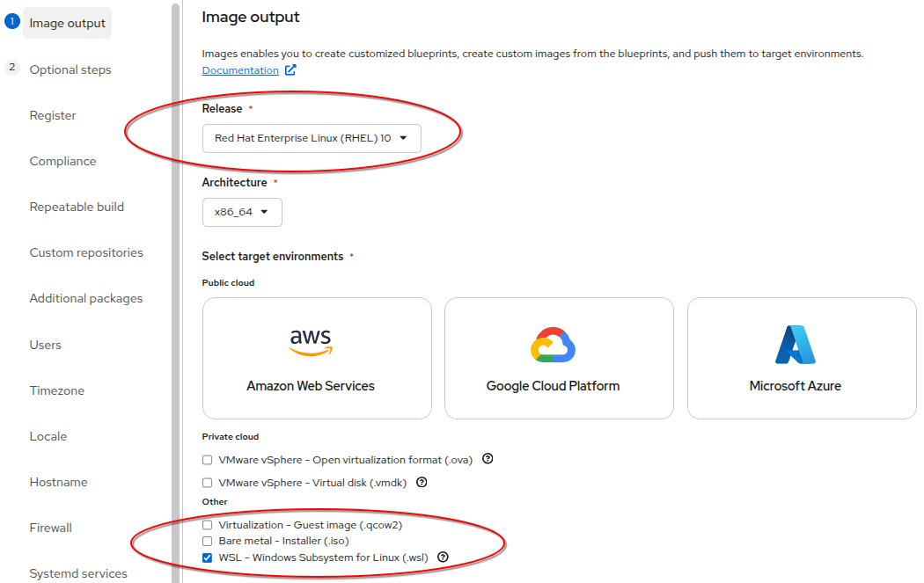924x583 pixels.
Task: Open the Firewall step
Action: point(50,528)
